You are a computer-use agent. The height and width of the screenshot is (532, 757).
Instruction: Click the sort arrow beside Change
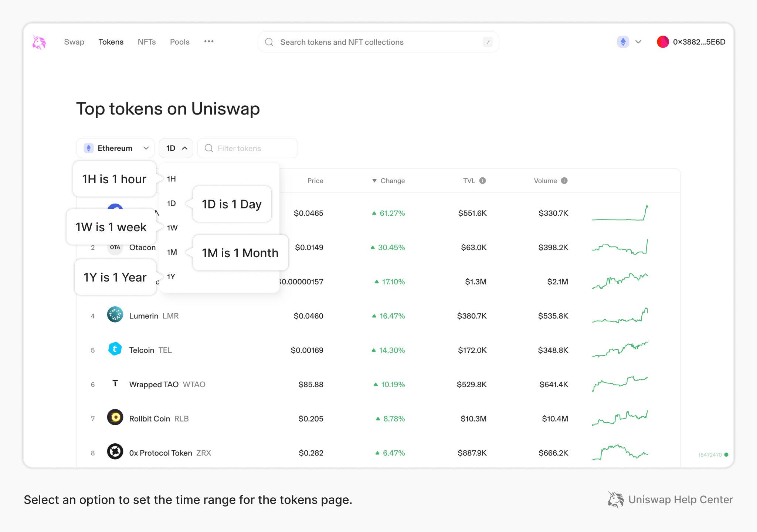(x=374, y=181)
